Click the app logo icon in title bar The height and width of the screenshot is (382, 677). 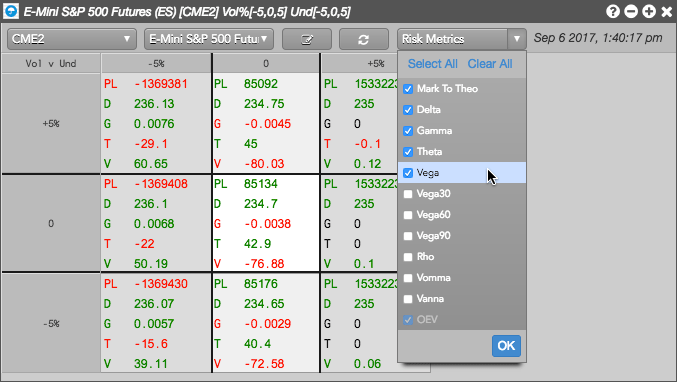coord(10,11)
